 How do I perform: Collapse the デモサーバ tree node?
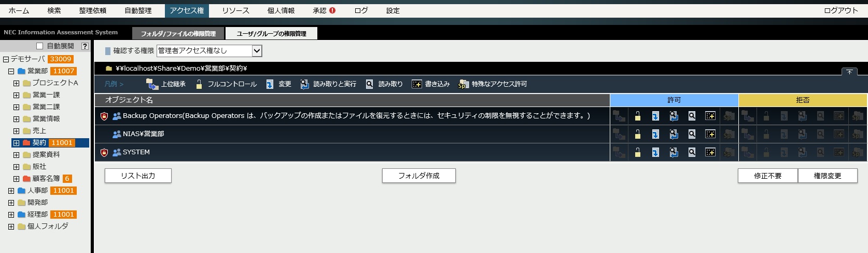click(x=6, y=59)
